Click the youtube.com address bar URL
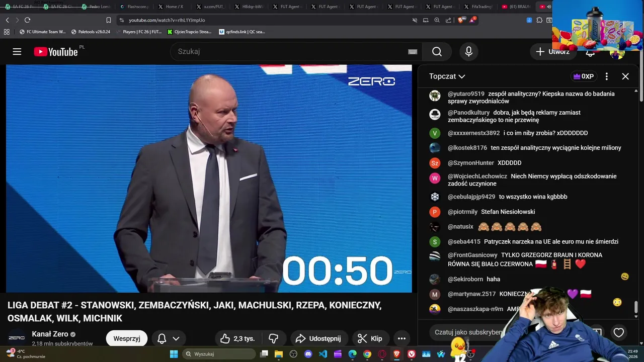 [x=167, y=20]
